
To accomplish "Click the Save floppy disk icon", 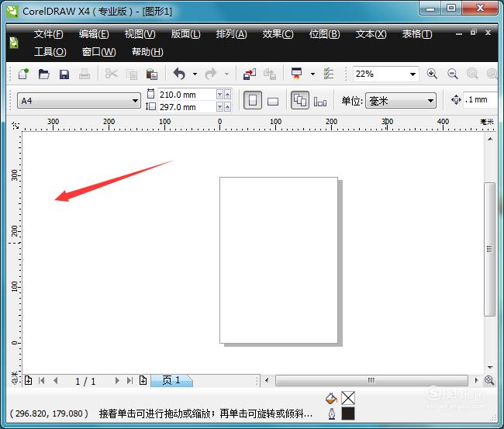I will point(64,74).
